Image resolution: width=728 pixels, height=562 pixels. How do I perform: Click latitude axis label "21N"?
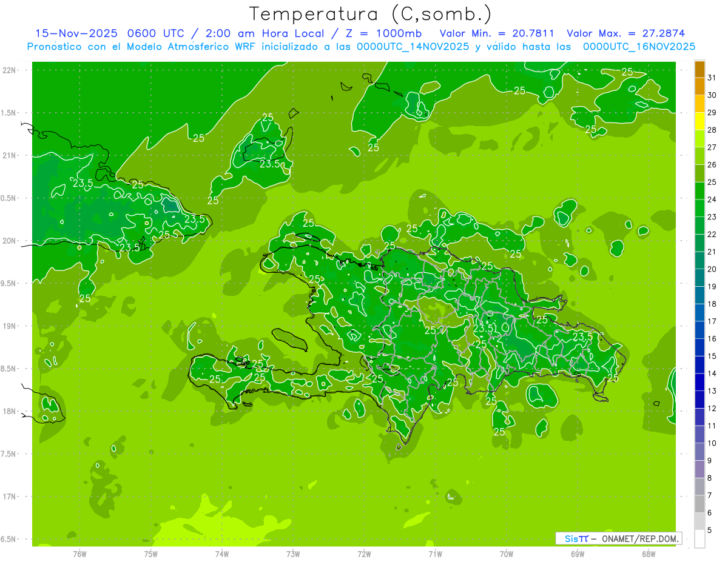(10, 155)
